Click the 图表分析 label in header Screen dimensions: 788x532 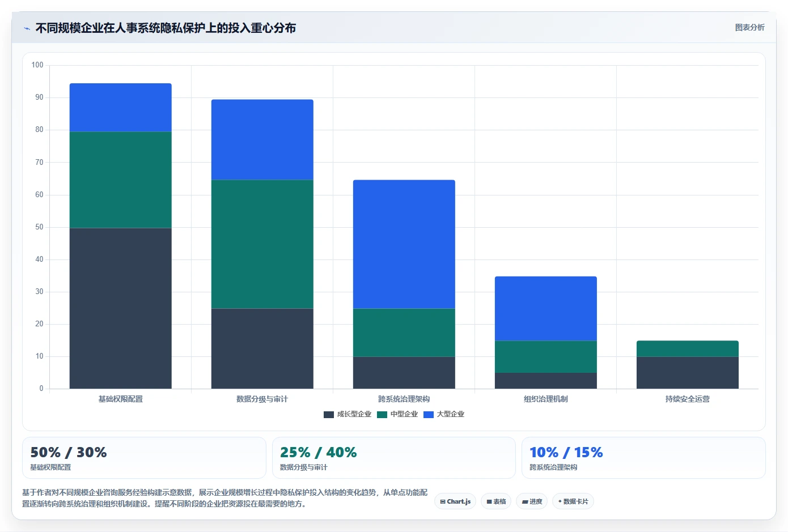[x=749, y=27]
